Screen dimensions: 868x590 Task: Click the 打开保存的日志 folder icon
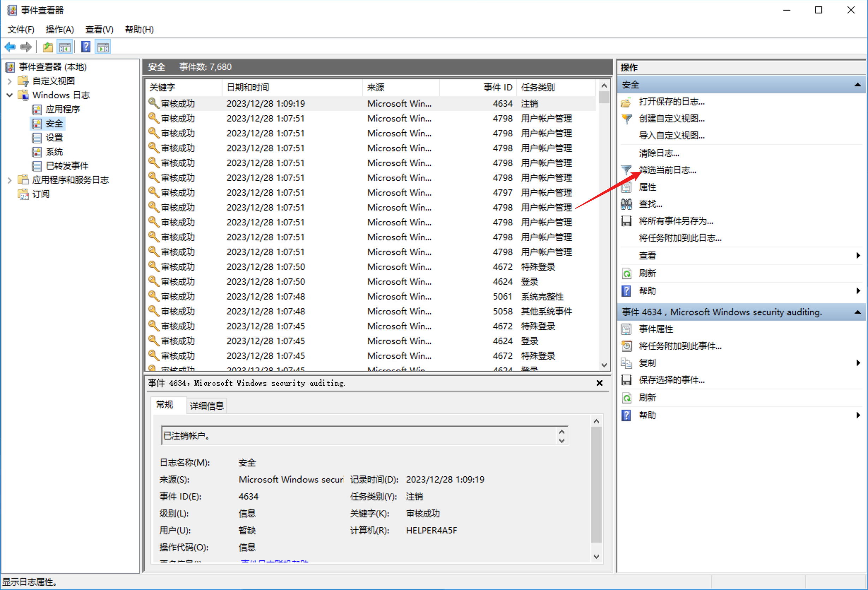coord(626,102)
